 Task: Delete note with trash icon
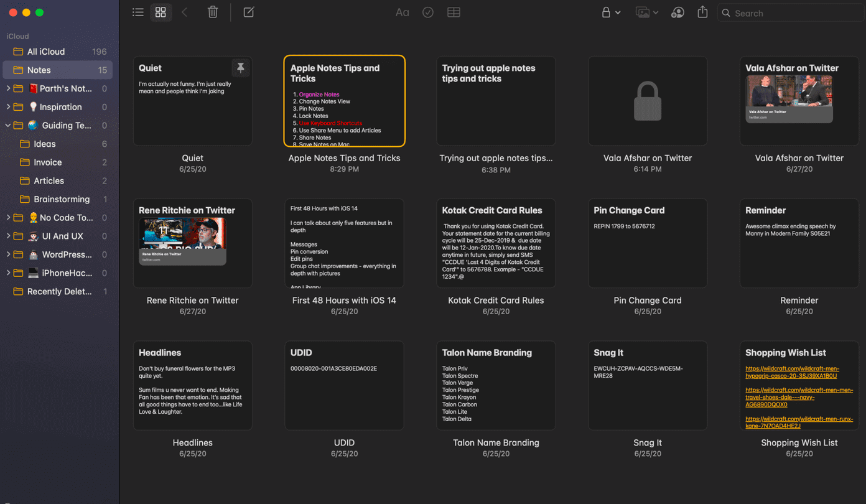pos(213,12)
